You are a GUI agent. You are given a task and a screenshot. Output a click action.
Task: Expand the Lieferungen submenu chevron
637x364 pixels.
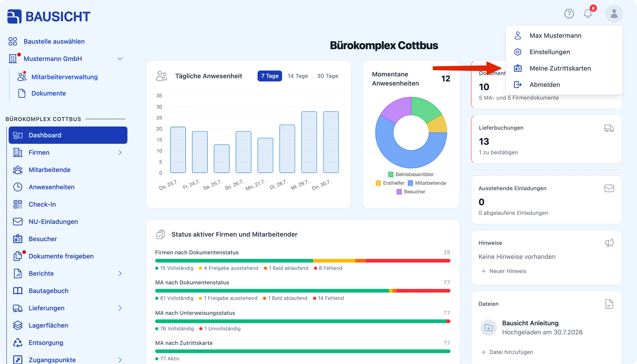(120, 308)
